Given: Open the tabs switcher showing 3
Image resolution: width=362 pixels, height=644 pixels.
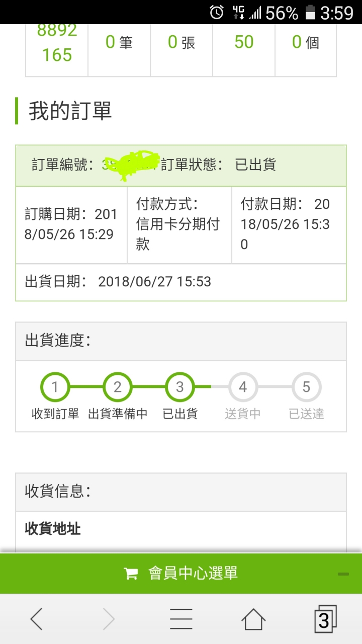Looking at the screenshot, I should click(x=325, y=619).
